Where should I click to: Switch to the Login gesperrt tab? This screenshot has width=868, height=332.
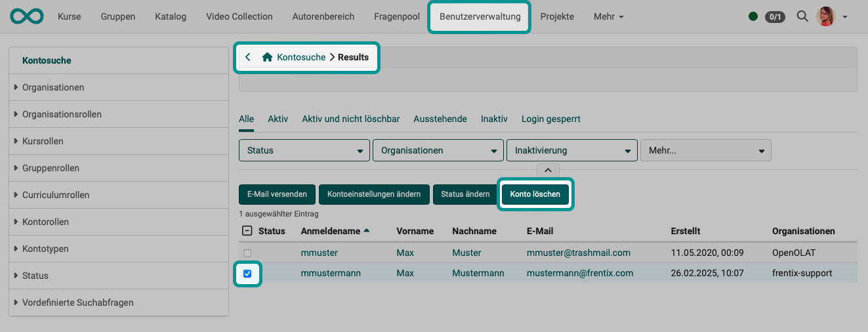tap(550, 119)
